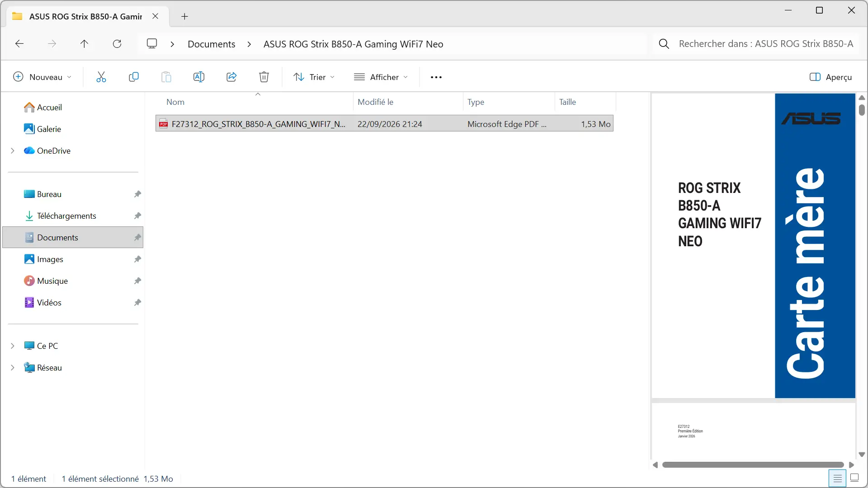
Task: Unpin Téléchargements from quick access
Action: pyautogui.click(x=137, y=216)
